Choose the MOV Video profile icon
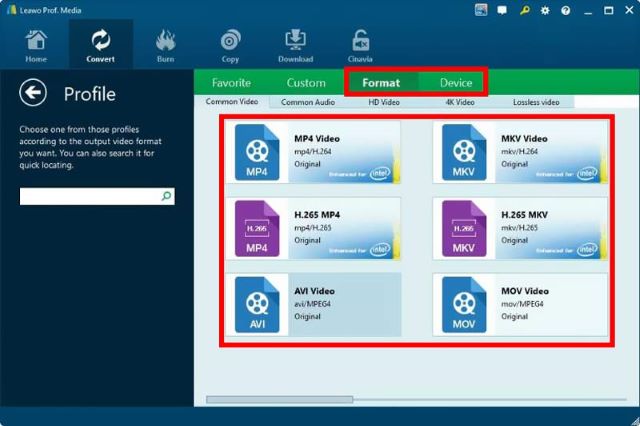 [464, 304]
